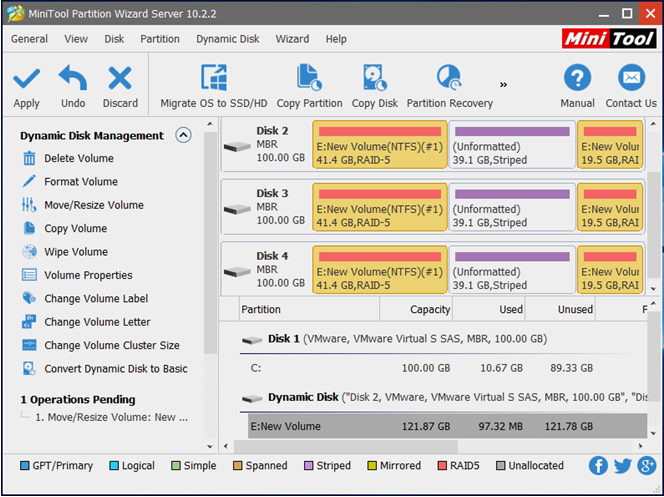The width and height of the screenshot is (664, 497).
Task: Click the Contact Us envelope icon
Action: pos(631,77)
